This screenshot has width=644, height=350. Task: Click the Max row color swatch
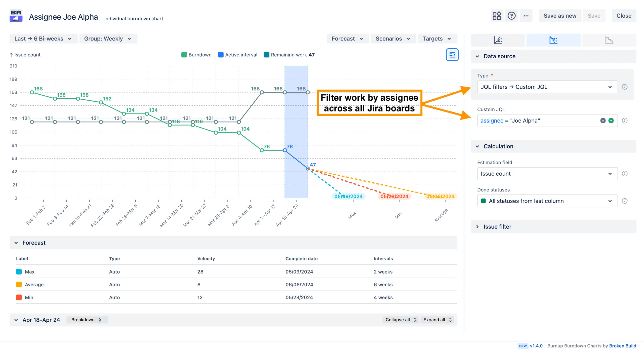19,271
